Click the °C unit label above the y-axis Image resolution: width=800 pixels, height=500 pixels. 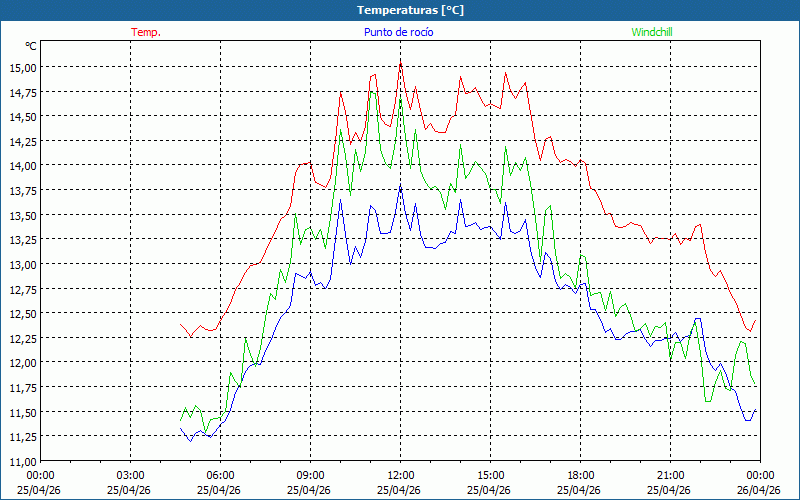pos(31,46)
